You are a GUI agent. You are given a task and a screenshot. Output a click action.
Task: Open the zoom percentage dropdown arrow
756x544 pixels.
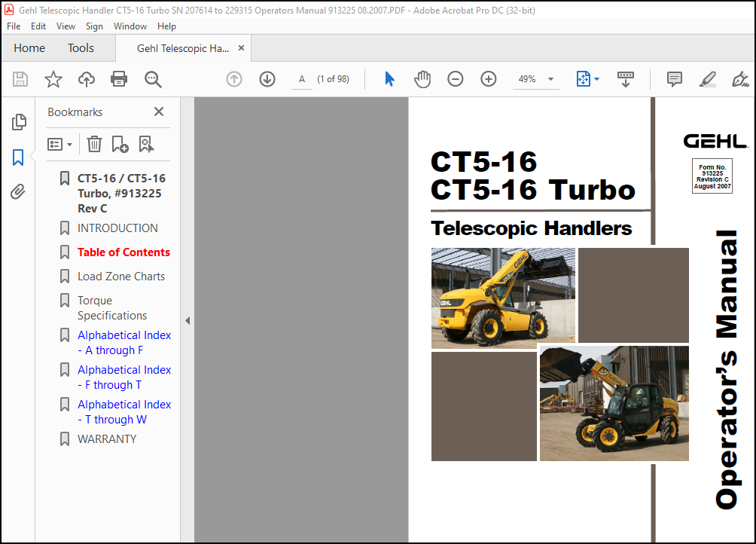(x=550, y=79)
